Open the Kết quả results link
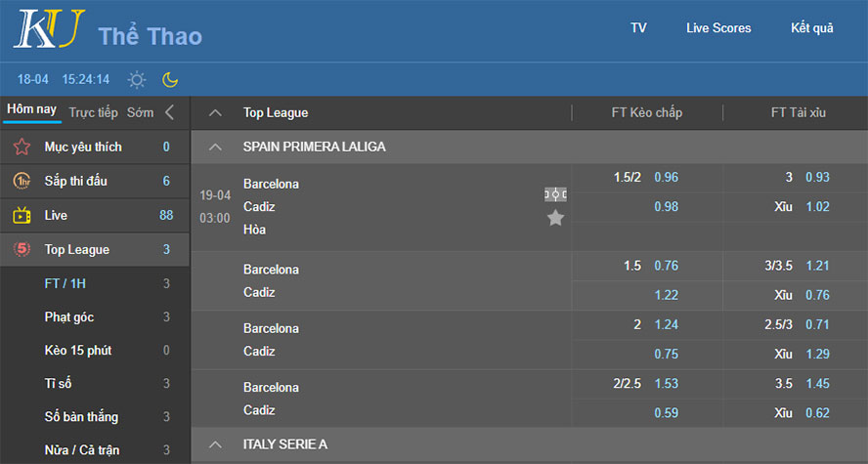Screen dimensions: 868x464 [x=811, y=28]
